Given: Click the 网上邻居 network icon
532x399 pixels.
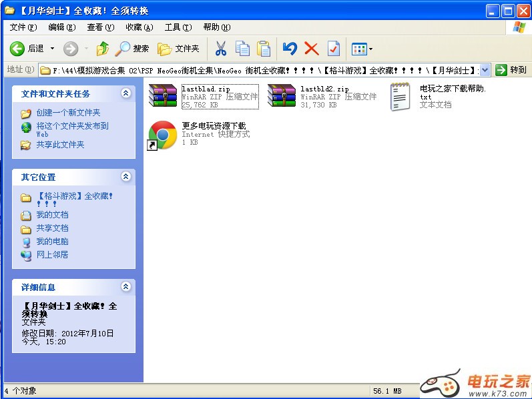Looking at the screenshot, I should click(x=26, y=255).
